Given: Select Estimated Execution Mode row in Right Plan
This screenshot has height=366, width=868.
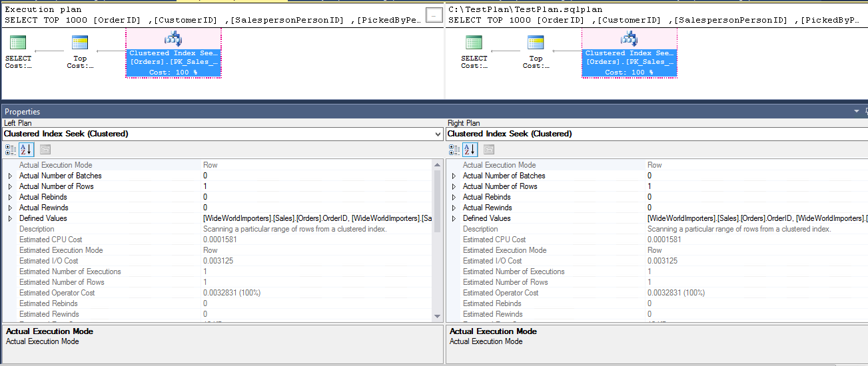Looking at the screenshot, I should [x=657, y=250].
